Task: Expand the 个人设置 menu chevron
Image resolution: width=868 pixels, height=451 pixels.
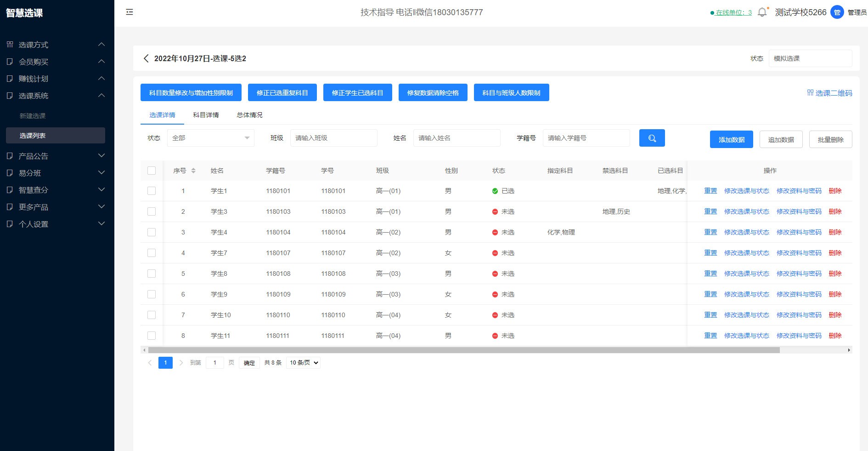Action: [x=102, y=224]
